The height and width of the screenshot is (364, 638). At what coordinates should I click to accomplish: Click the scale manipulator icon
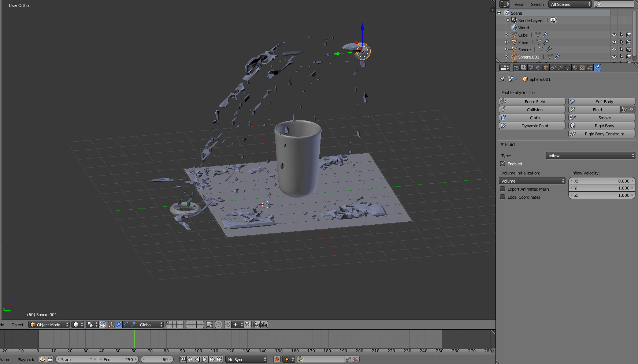point(133,324)
